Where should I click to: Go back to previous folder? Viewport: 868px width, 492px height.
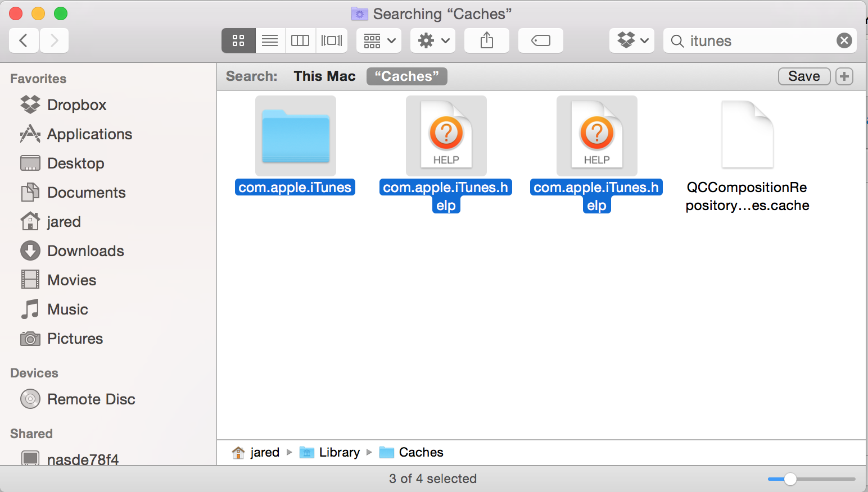24,40
